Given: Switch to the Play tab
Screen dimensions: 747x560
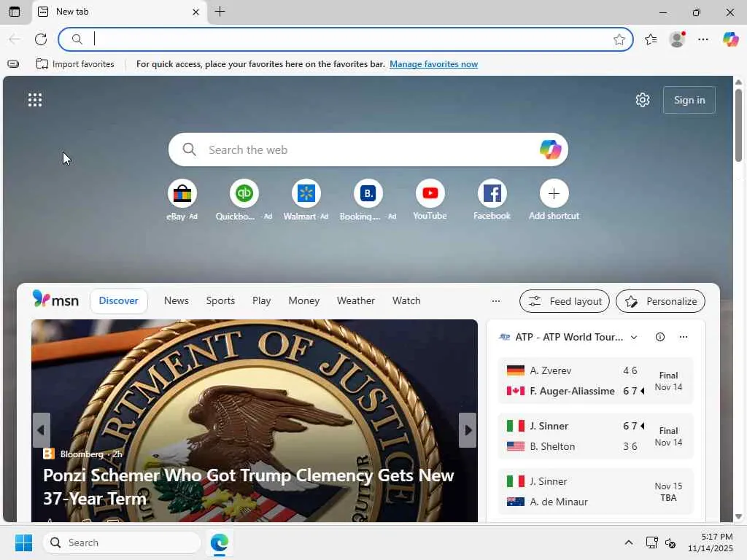Looking at the screenshot, I should (x=262, y=301).
